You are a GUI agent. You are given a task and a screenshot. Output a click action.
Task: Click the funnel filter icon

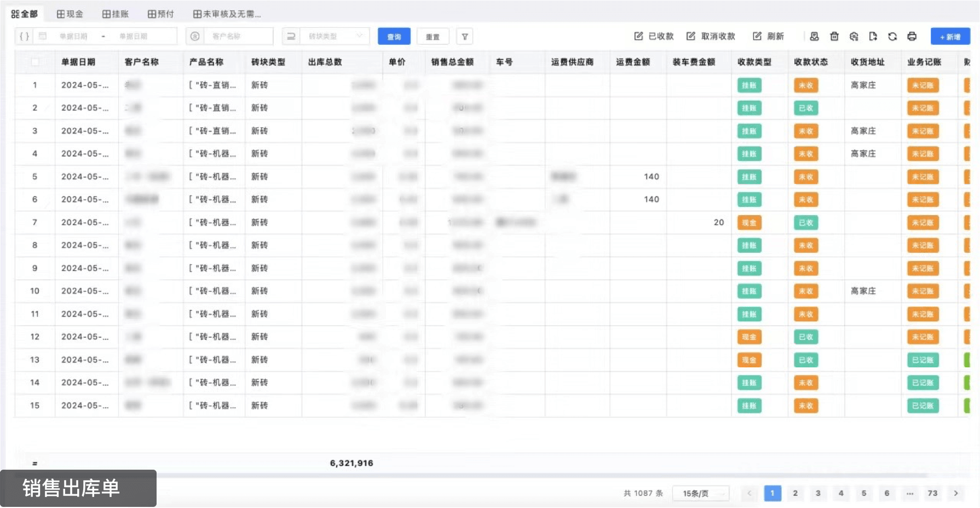click(464, 37)
